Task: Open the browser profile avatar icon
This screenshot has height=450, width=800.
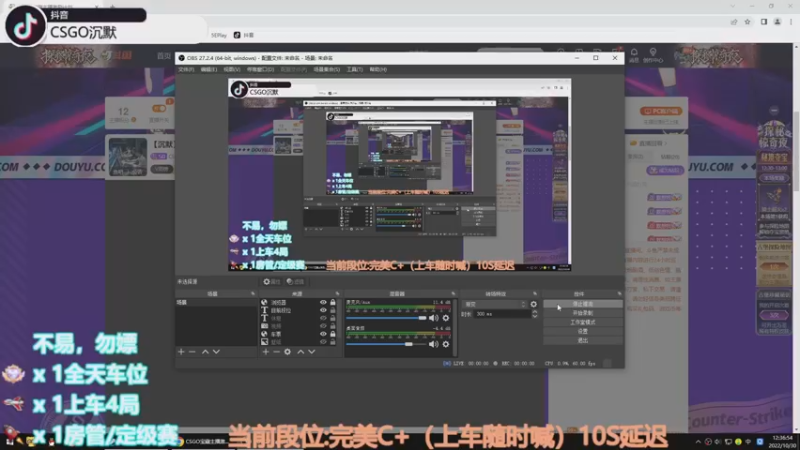Action: (778, 22)
